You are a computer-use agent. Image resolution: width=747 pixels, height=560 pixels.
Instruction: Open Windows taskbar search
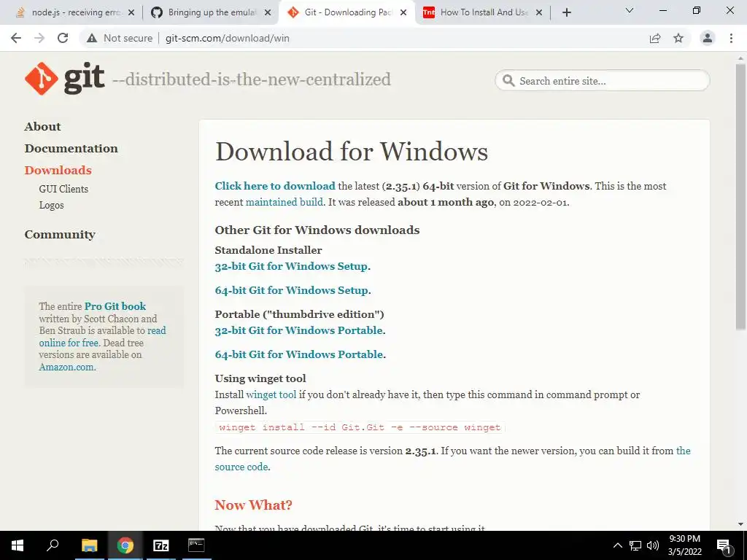(x=53, y=545)
